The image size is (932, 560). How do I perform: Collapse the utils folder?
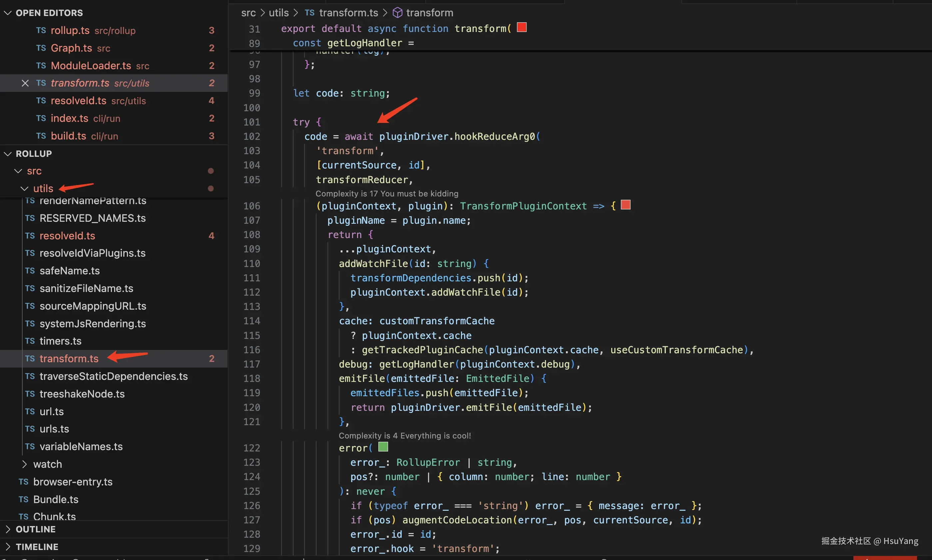coord(25,188)
